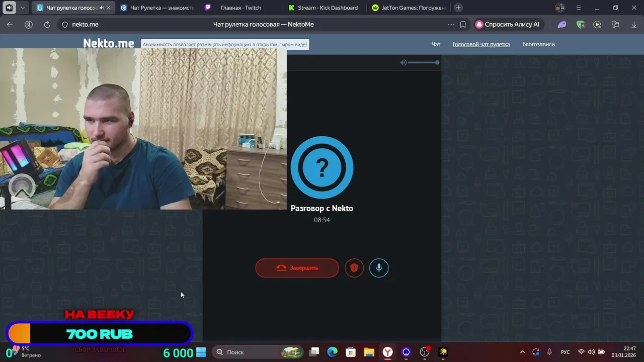
Task: Reload the current page
Action: point(47,24)
